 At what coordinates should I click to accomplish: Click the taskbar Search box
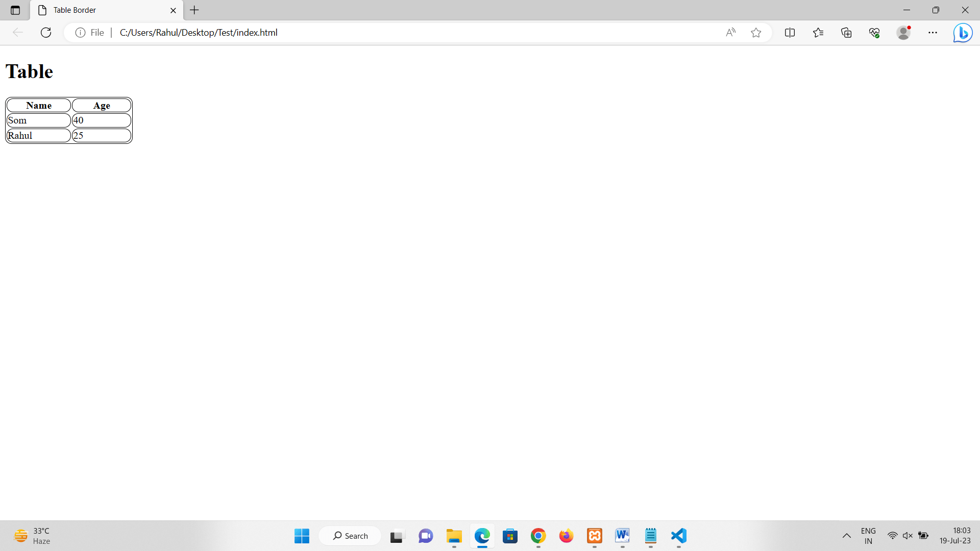coord(350,536)
